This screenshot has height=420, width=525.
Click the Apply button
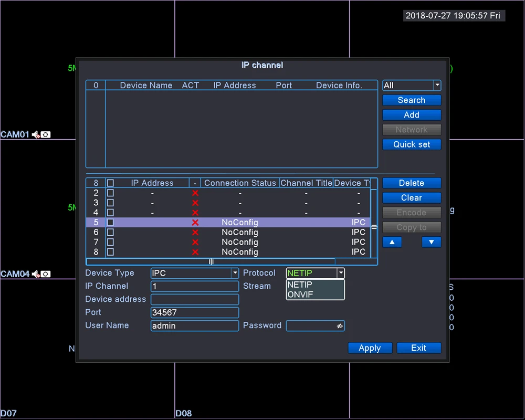(x=370, y=348)
